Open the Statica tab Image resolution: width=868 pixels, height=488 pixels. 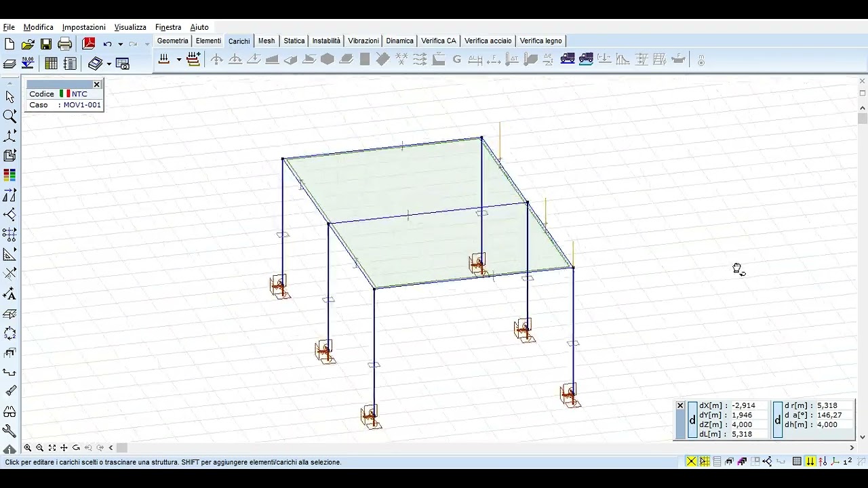(x=294, y=41)
